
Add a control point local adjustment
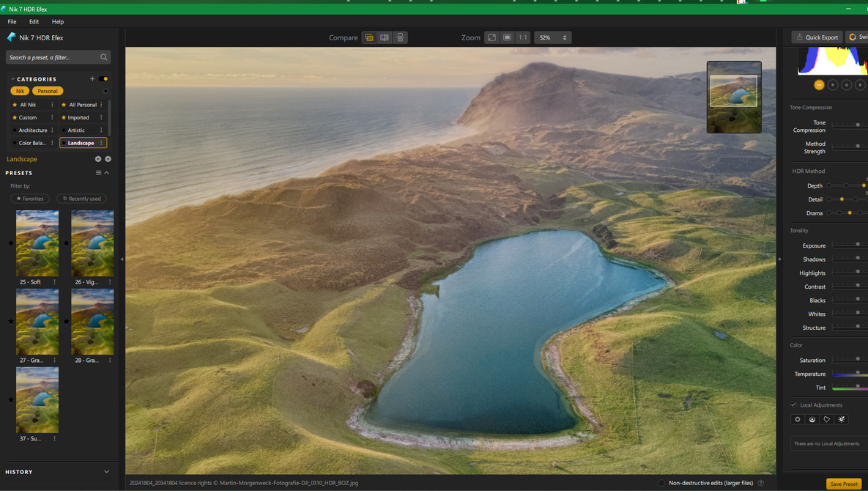click(798, 419)
